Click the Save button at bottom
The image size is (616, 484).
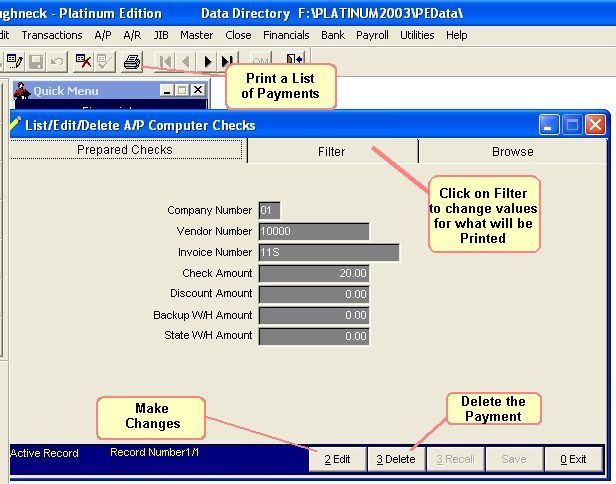(x=514, y=459)
